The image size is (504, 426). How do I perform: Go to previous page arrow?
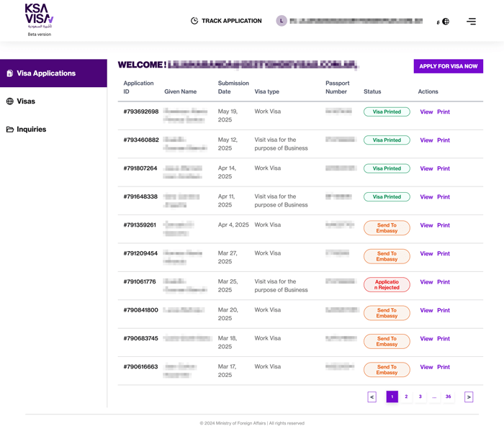coord(372,396)
